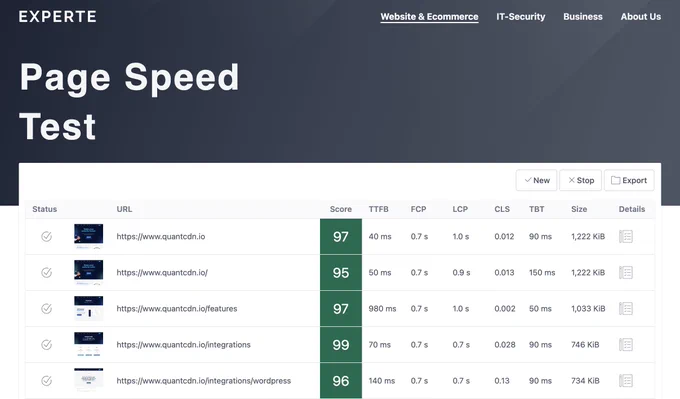
Task: Select score 99 cell for integrations
Action: (x=341, y=344)
